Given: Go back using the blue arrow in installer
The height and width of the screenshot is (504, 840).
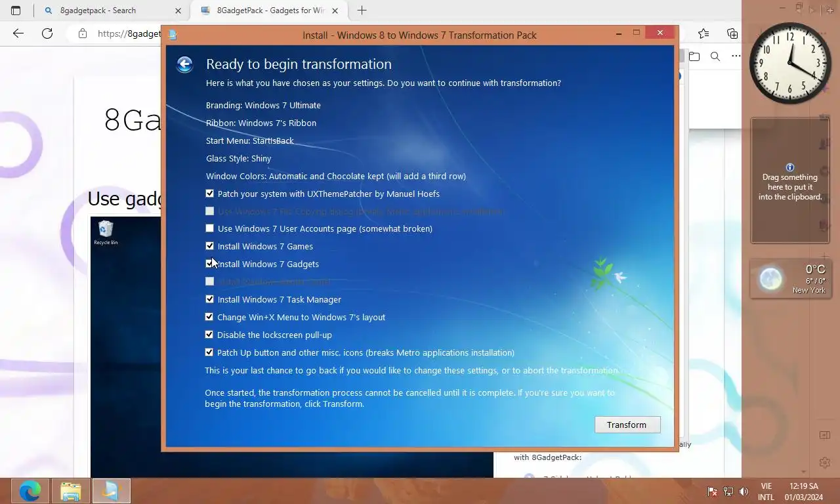Looking at the screenshot, I should tap(185, 64).
